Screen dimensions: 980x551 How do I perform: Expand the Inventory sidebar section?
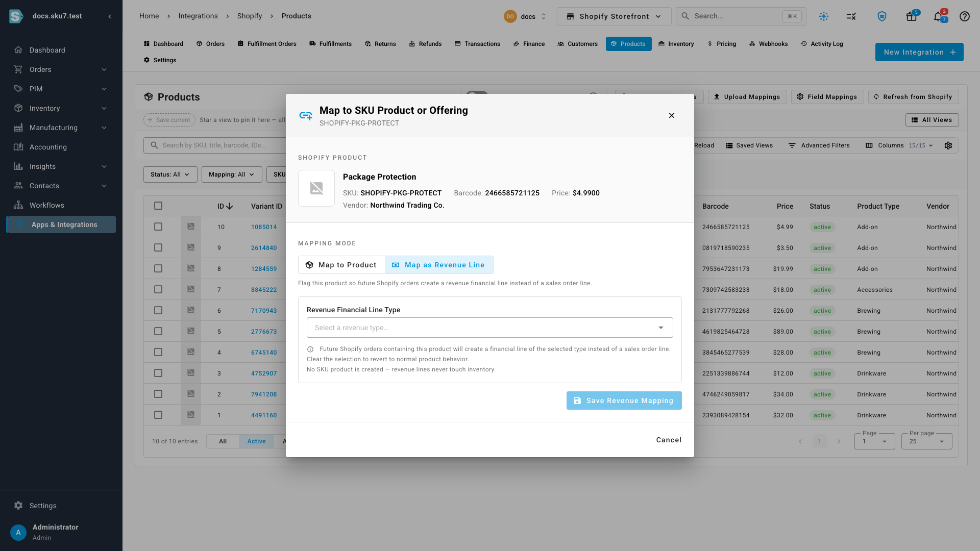tap(61, 108)
